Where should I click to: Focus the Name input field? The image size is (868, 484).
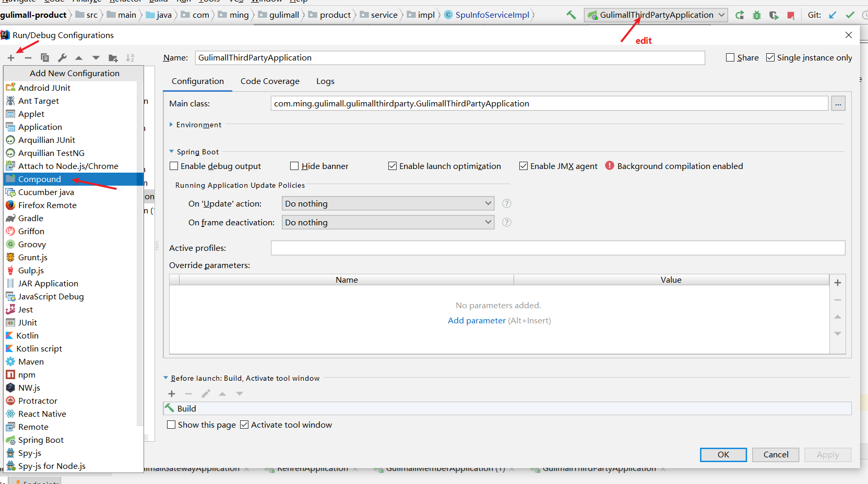[450, 57]
